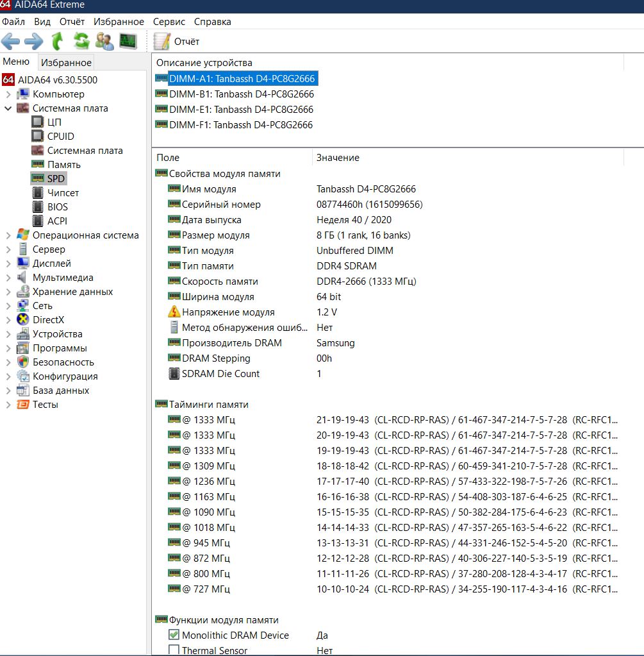This screenshot has height=656, width=644.
Task: Expand the Компьютер tree node
Action: [8, 94]
